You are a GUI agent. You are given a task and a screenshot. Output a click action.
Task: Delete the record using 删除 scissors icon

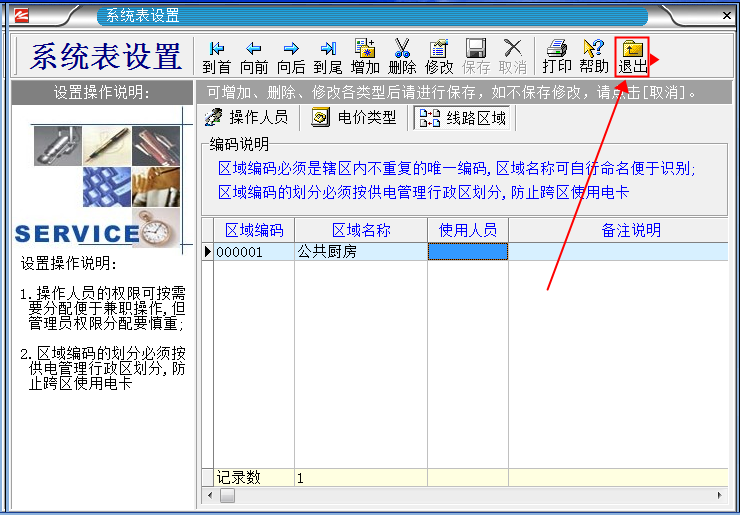pos(402,56)
